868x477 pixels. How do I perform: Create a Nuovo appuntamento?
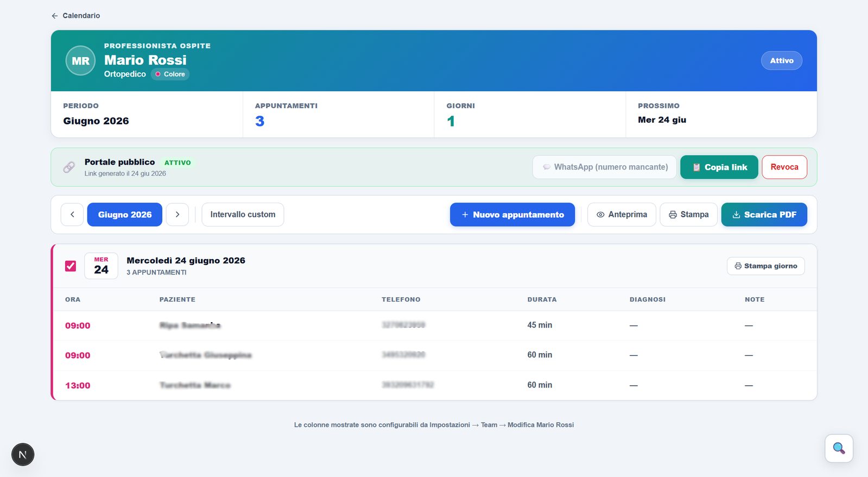pyautogui.click(x=512, y=215)
